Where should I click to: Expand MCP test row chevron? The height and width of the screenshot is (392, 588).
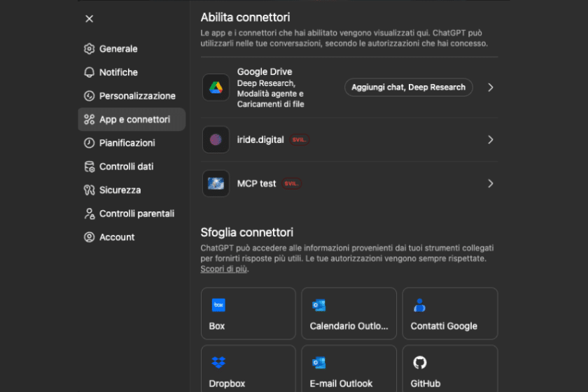[x=490, y=183]
